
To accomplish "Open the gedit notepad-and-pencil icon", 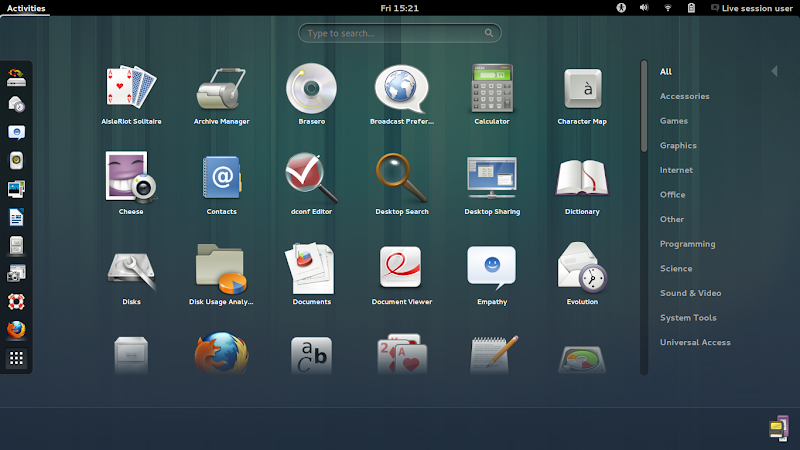I will point(493,354).
